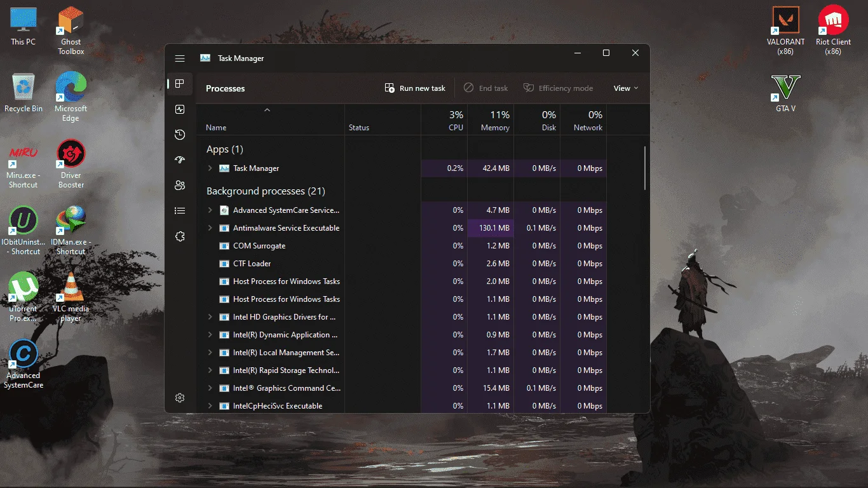Click the Task Manager title bar icon
Screen dimensions: 868x488
tap(205, 58)
